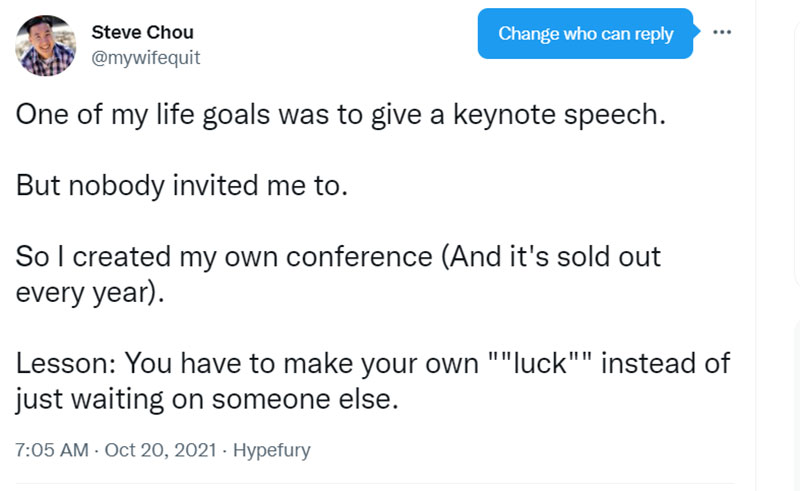Visit the @mywifequit handle
Screen dimensions: 800x491
[146, 57]
